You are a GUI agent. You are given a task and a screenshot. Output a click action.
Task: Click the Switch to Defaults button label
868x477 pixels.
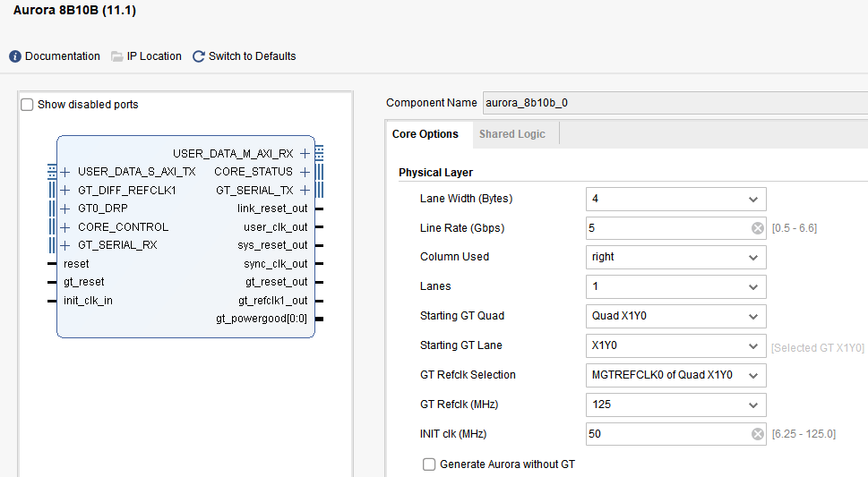coord(252,56)
